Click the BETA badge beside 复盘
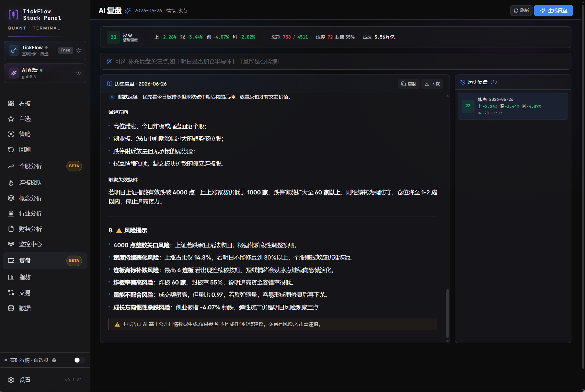585x392 pixels. (x=74, y=261)
